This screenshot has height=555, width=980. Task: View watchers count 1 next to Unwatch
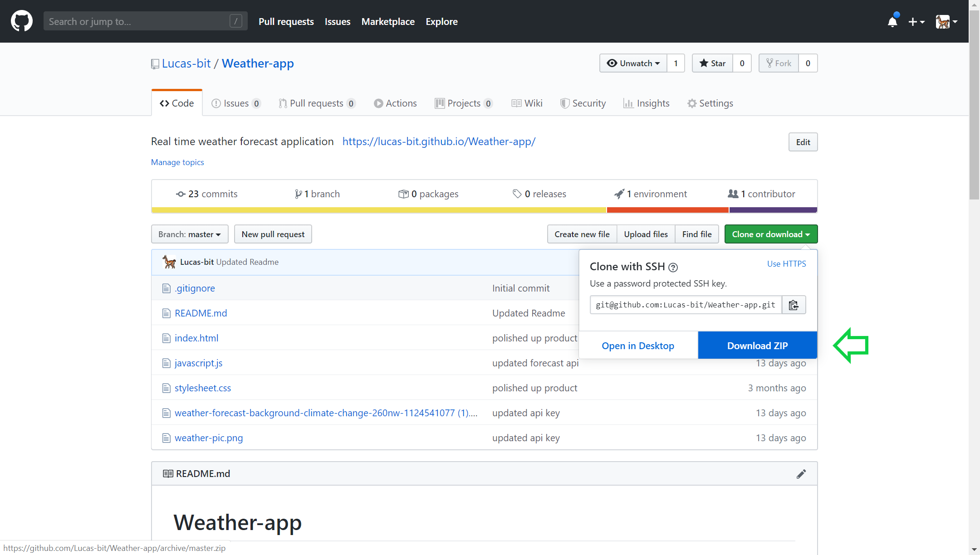(x=676, y=63)
